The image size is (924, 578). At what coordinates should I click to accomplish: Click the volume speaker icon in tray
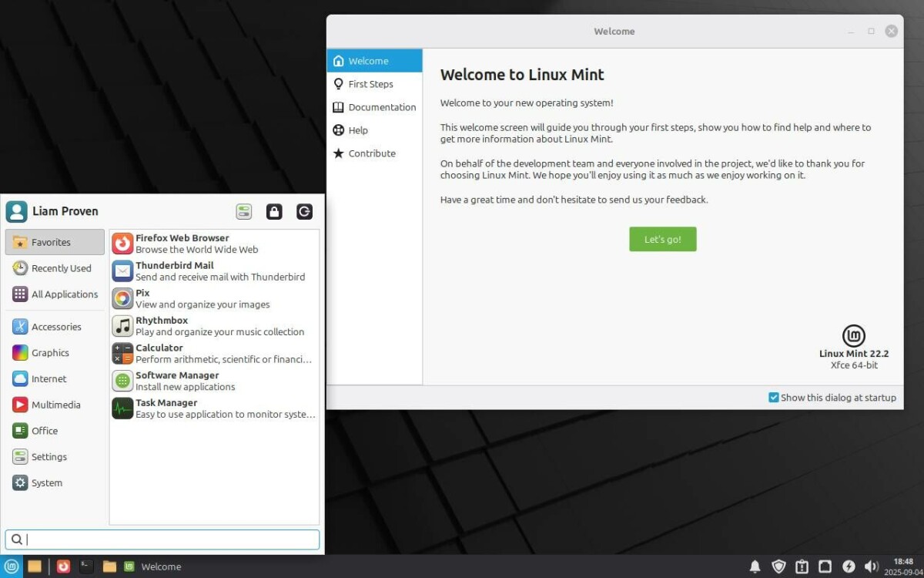pyautogui.click(x=872, y=566)
